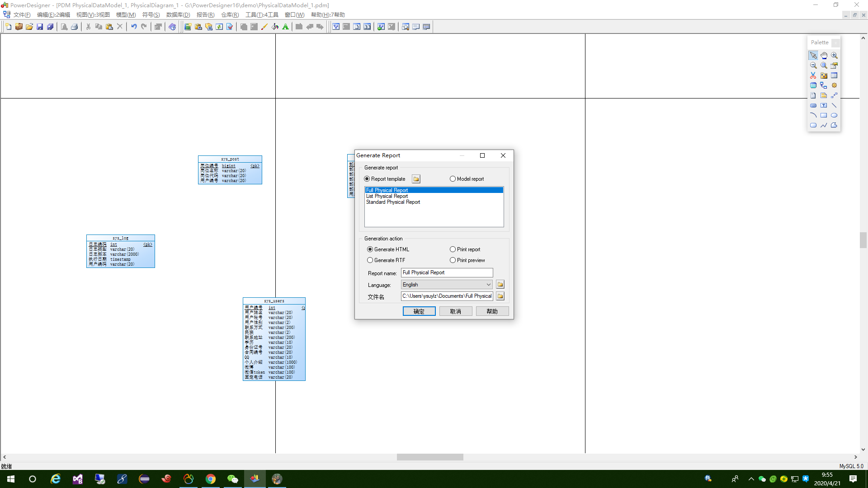Select the Print preview radio button
Viewport: 868px width, 488px height.
click(x=453, y=260)
